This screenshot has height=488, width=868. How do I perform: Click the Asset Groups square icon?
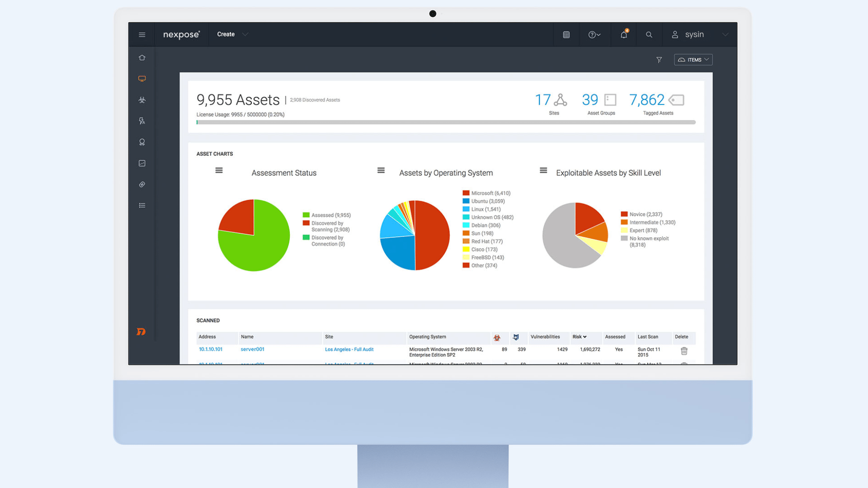click(x=610, y=99)
